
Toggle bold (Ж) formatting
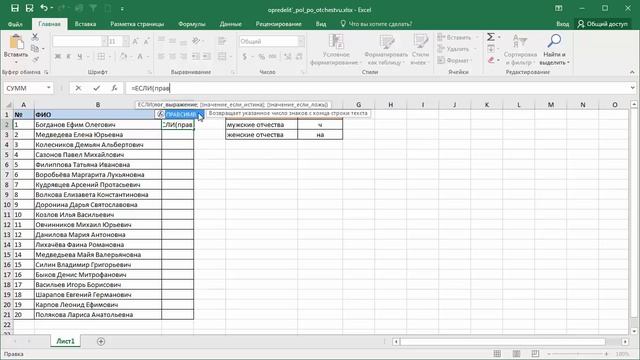58,56
